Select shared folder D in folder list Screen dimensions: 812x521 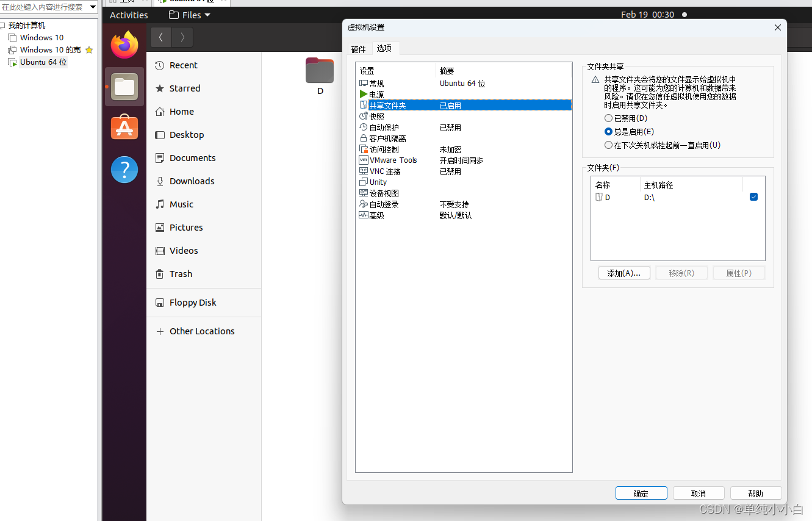[x=677, y=197]
